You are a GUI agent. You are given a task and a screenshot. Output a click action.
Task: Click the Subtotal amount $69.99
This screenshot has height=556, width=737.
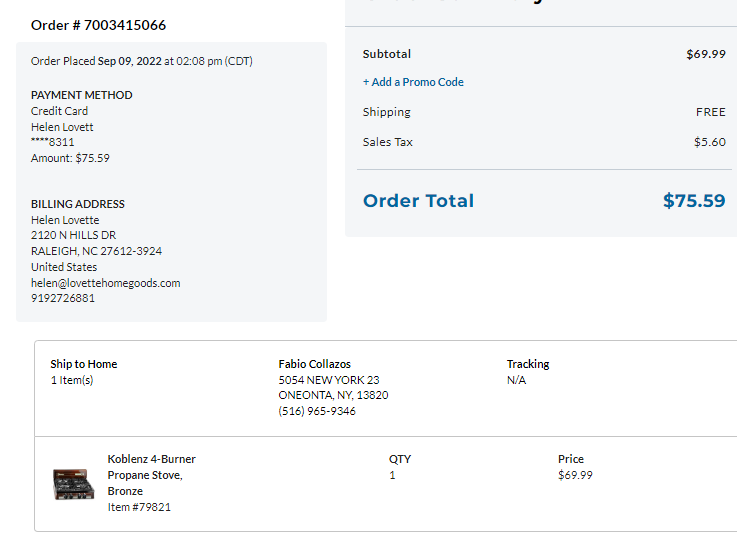coord(706,54)
